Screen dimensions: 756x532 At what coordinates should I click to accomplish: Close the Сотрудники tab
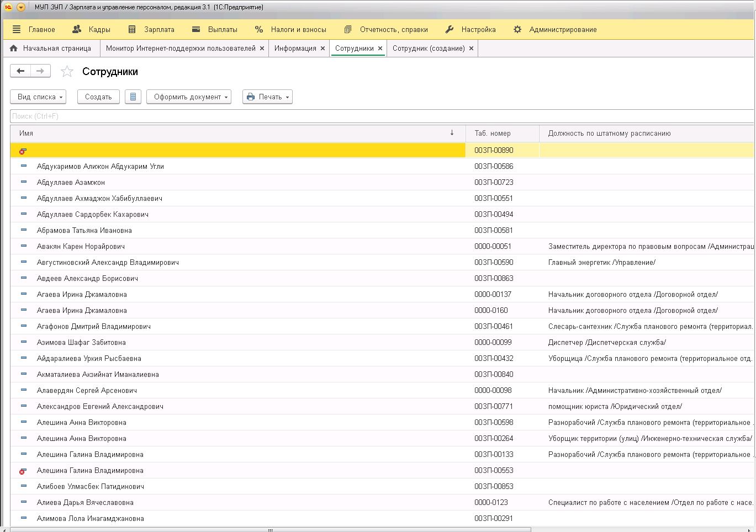tap(380, 49)
